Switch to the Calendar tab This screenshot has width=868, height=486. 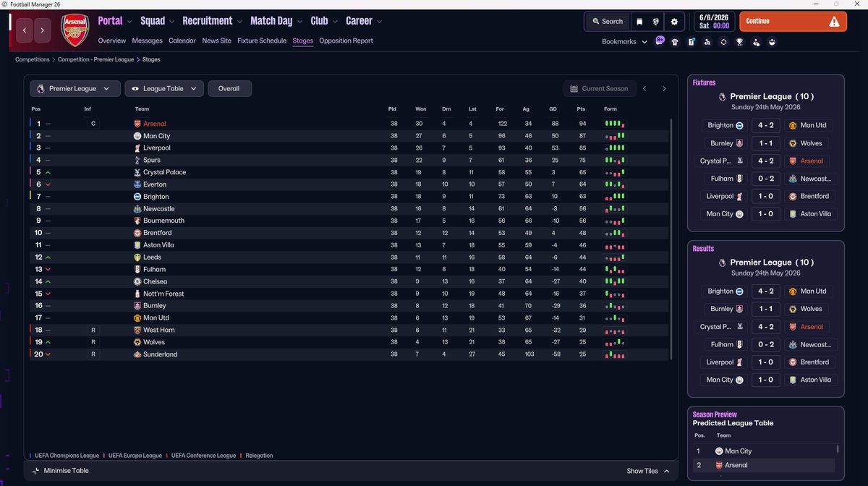click(182, 40)
